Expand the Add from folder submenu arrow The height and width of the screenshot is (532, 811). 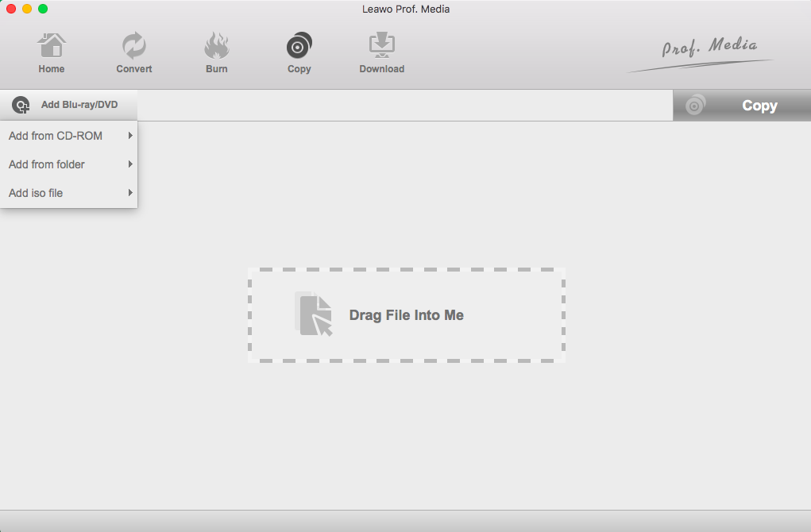(x=130, y=164)
